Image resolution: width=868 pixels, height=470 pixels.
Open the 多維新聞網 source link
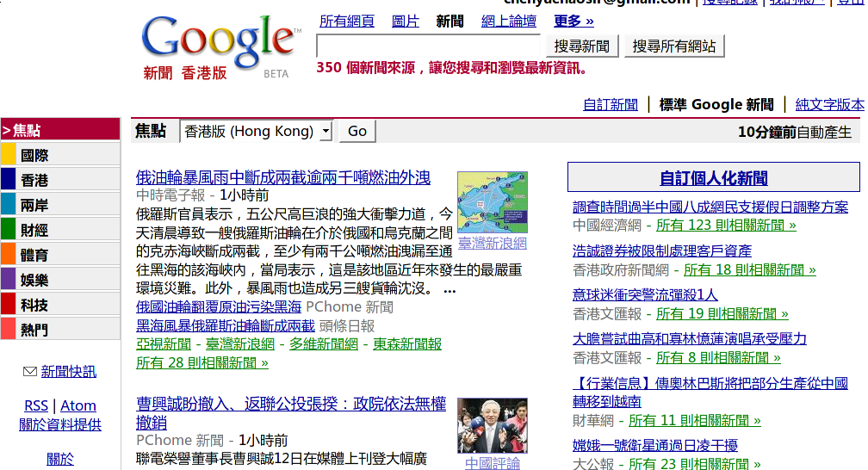[323, 343]
